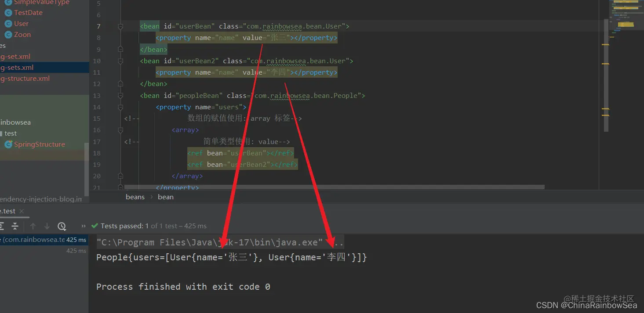Collapse the property users fold at line 14
The image size is (644, 313).
pyautogui.click(x=120, y=107)
